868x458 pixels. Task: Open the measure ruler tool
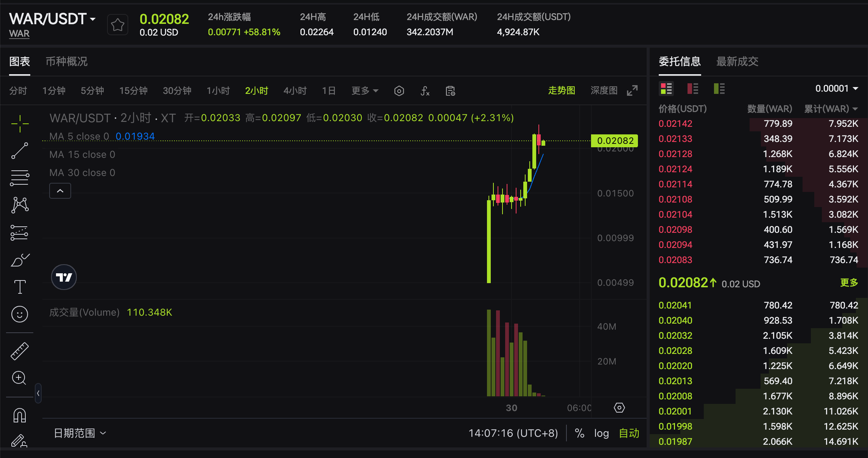click(x=20, y=350)
